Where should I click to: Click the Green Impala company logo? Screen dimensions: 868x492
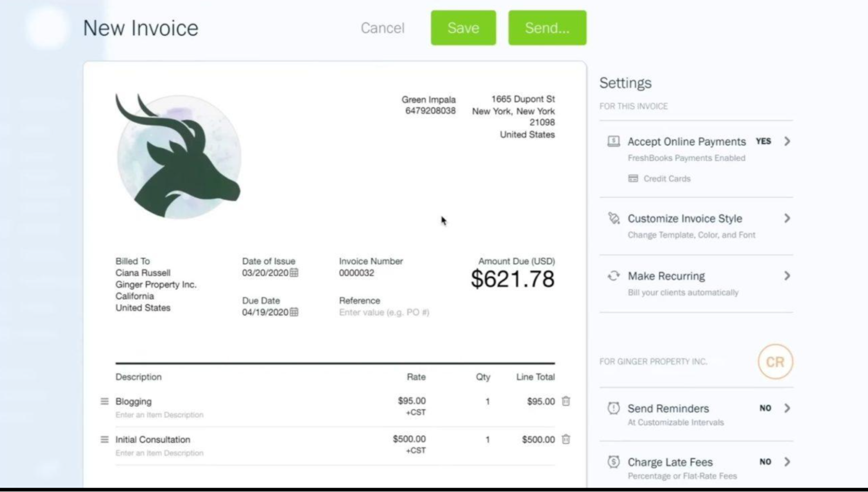click(x=178, y=156)
